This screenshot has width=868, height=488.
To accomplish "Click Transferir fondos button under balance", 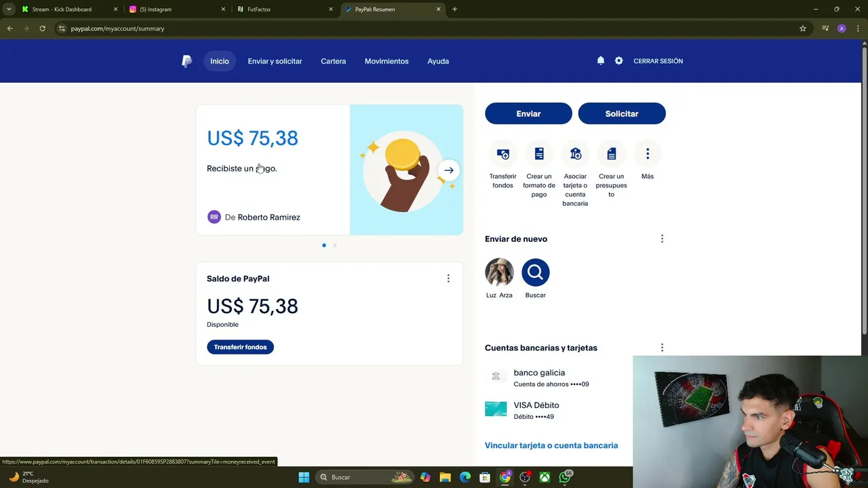I will point(240,347).
